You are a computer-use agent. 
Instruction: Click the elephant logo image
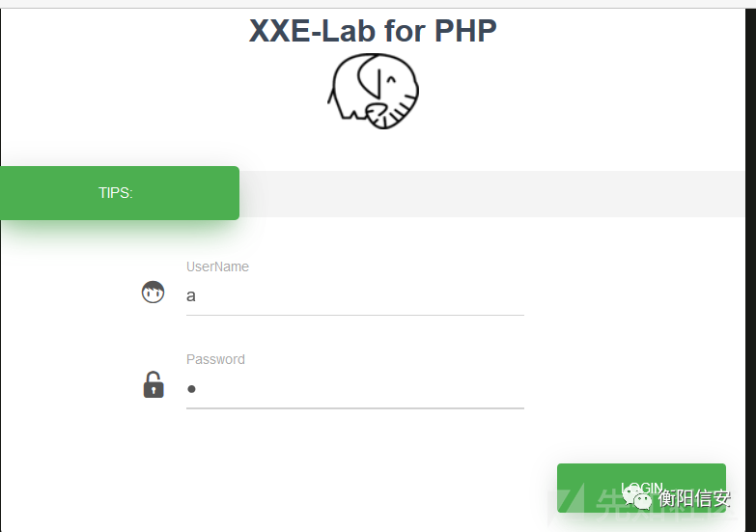(x=374, y=91)
